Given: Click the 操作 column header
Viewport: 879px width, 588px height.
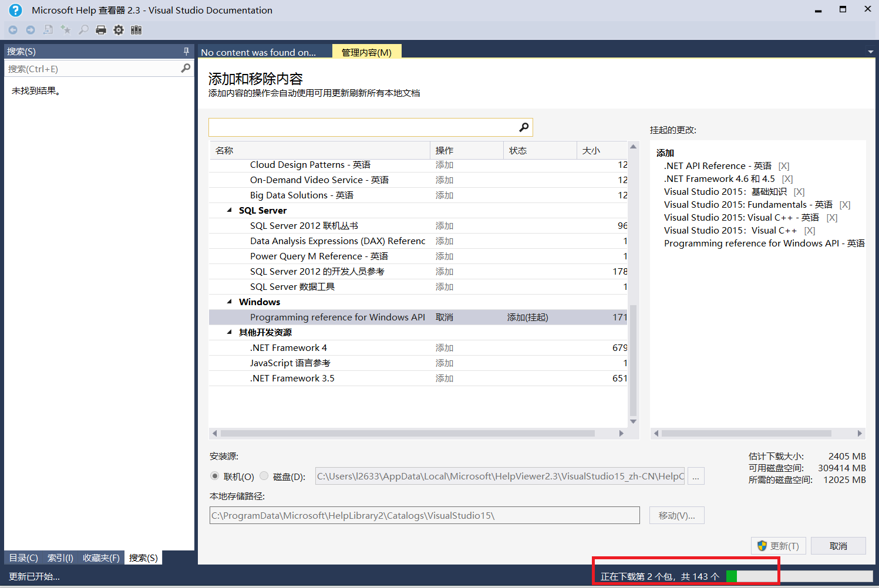Looking at the screenshot, I should [467, 150].
